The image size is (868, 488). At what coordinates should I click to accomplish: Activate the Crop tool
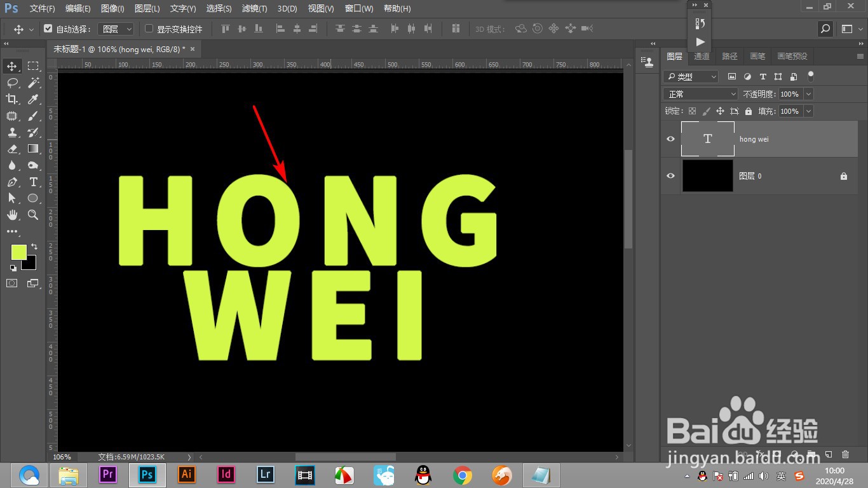(13, 99)
